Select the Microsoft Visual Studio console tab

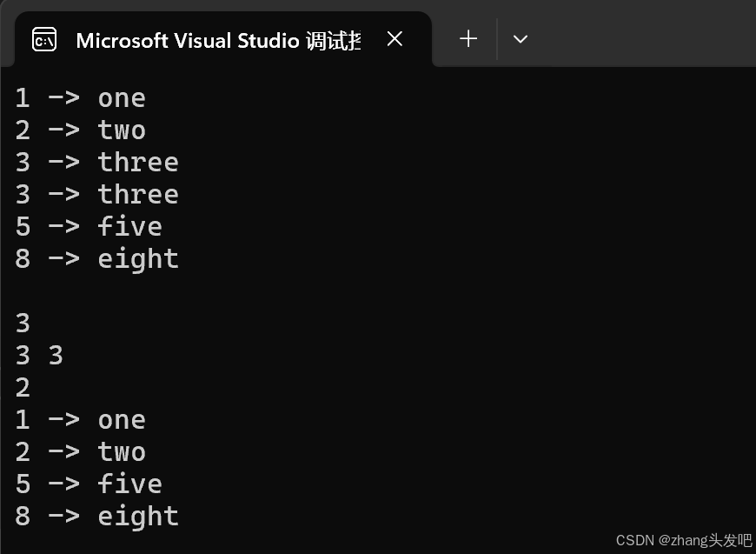tap(217, 40)
